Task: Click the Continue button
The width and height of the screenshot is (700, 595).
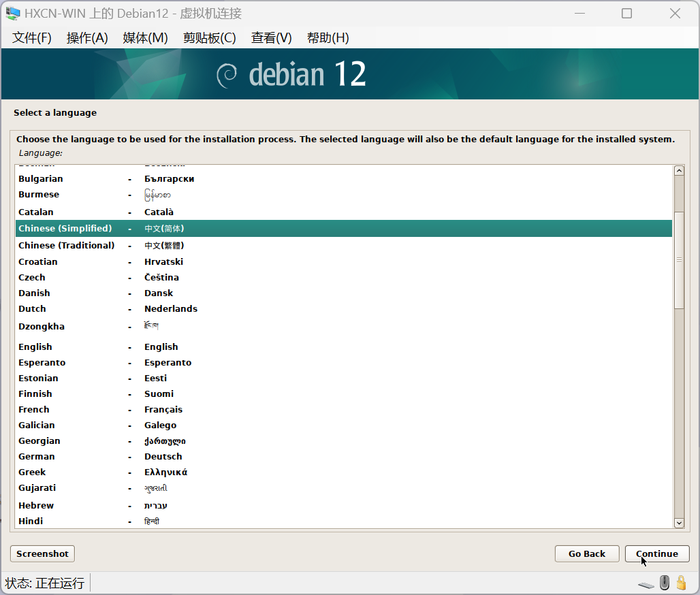Action: click(656, 553)
